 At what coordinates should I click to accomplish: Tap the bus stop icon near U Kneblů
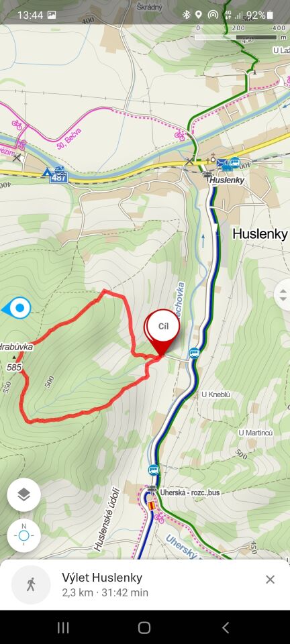(194, 352)
